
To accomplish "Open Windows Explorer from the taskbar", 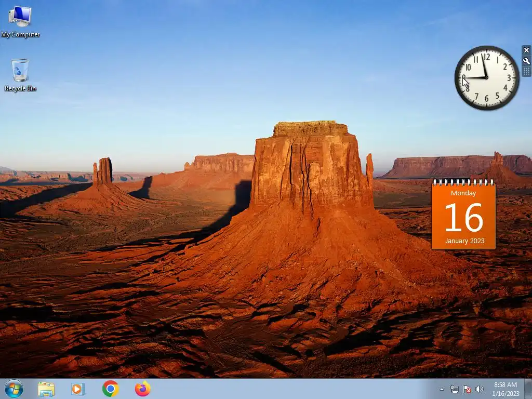I will (x=46, y=389).
